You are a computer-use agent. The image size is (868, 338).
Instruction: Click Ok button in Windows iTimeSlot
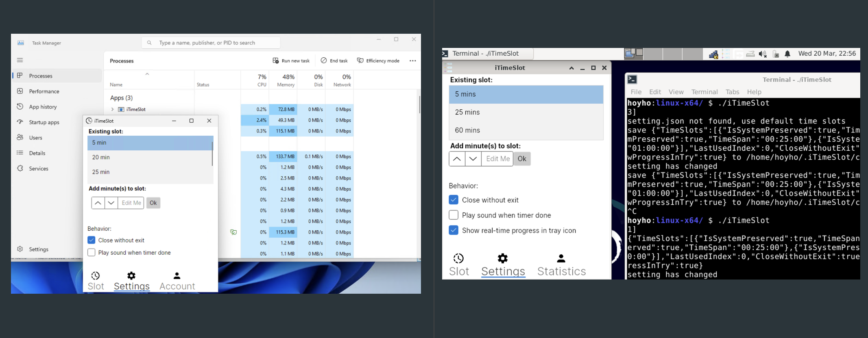[153, 203]
